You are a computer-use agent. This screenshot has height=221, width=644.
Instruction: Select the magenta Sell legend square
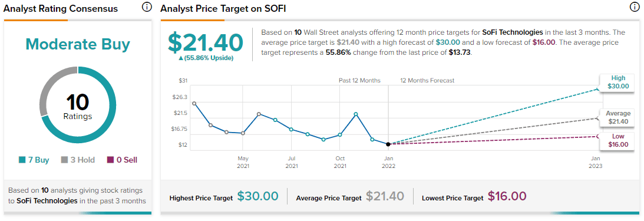(x=109, y=160)
